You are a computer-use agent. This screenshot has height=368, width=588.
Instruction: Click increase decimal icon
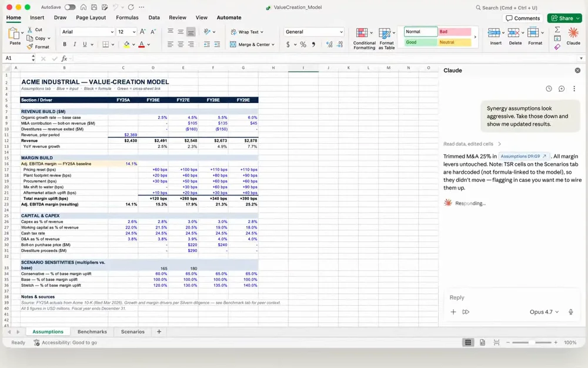click(x=329, y=44)
